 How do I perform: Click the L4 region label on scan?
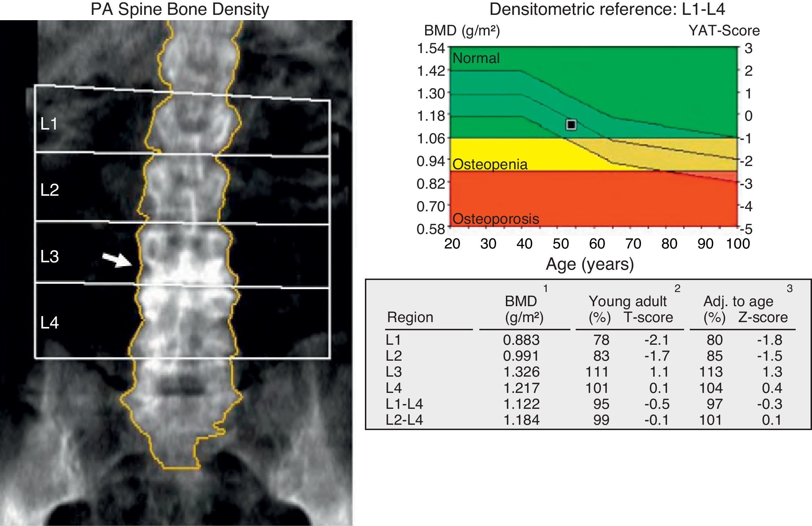point(50,323)
